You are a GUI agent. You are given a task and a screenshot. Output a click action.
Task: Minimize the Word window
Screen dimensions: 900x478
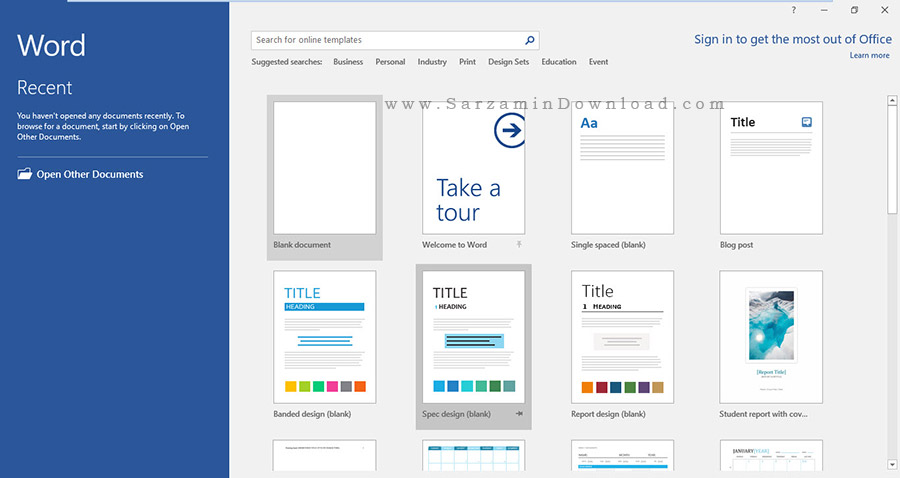[x=824, y=10]
